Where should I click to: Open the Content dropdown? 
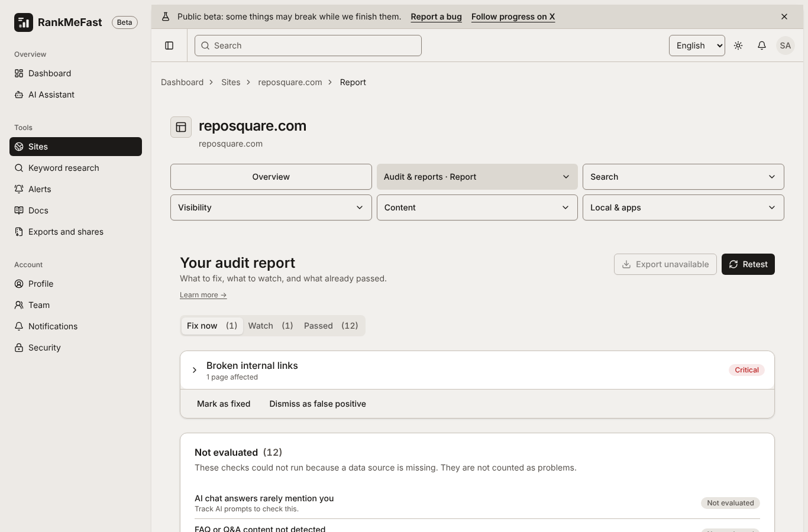(x=477, y=207)
